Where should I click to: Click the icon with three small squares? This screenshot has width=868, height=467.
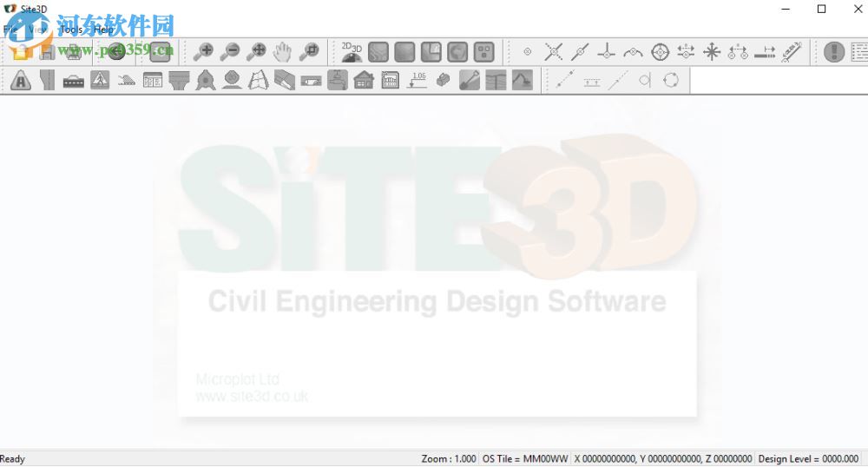(484, 52)
